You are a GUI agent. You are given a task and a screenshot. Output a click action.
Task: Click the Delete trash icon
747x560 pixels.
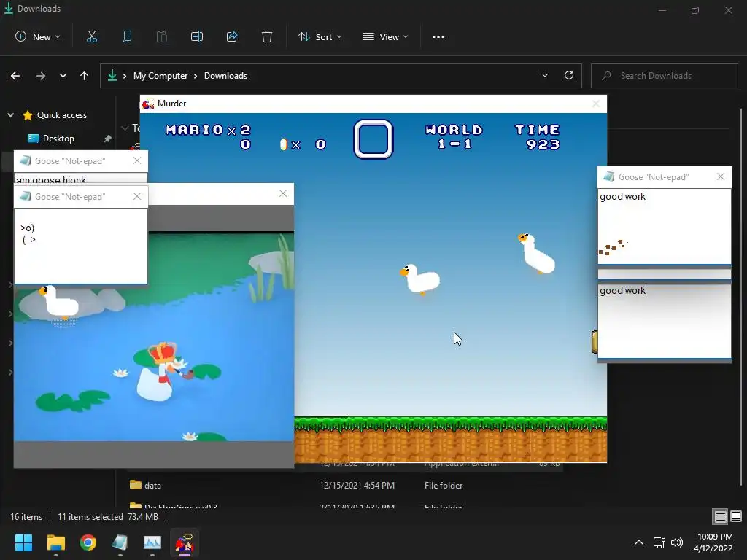click(x=267, y=36)
